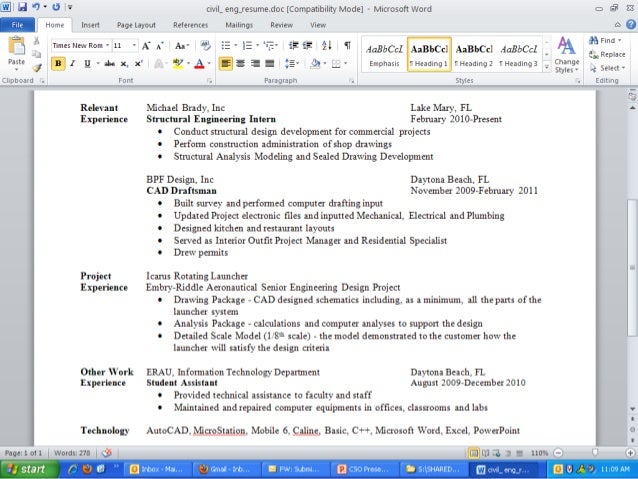Image resolution: width=638 pixels, height=479 pixels.
Task: Toggle Align Text Left
Action: tap(226, 63)
